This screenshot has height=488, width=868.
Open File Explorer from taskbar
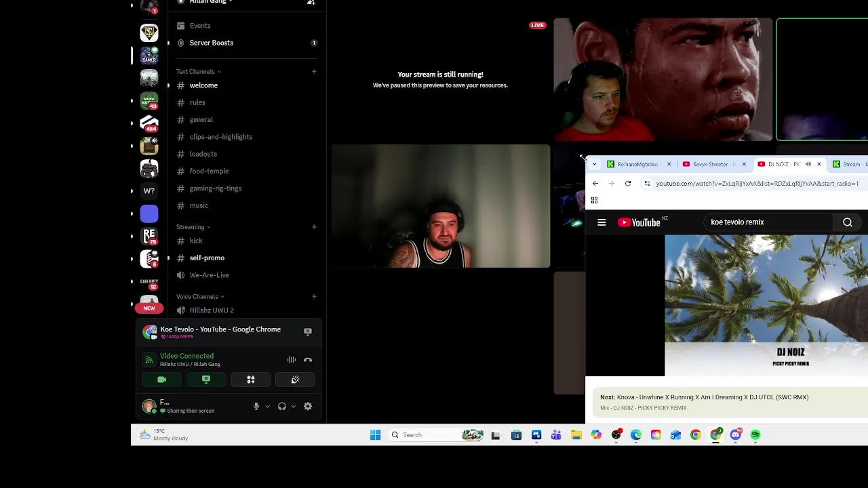click(576, 435)
